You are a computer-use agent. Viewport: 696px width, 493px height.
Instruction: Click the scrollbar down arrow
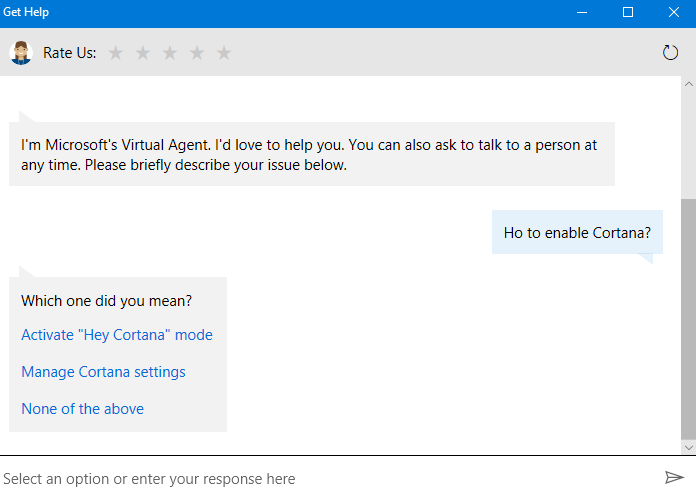[x=687, y=445]
